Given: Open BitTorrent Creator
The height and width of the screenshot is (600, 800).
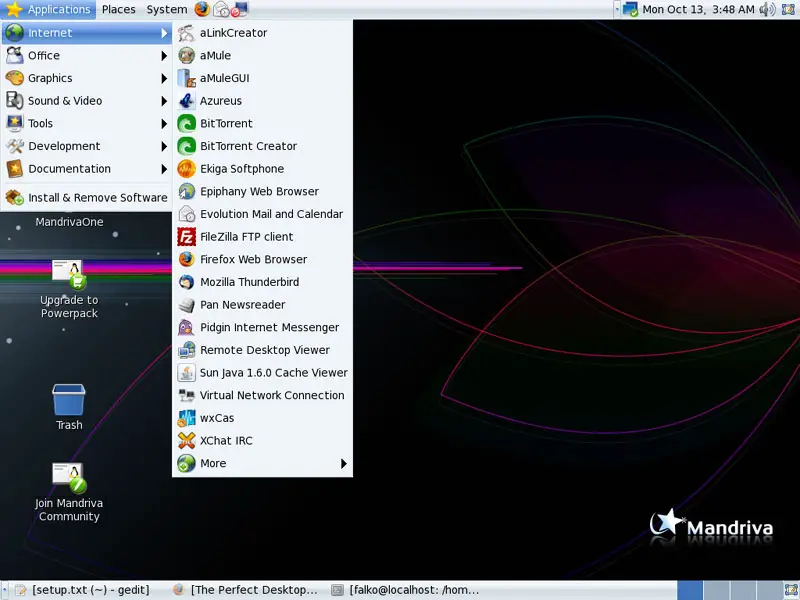Looking at the screenshot, I should [262, 146].
